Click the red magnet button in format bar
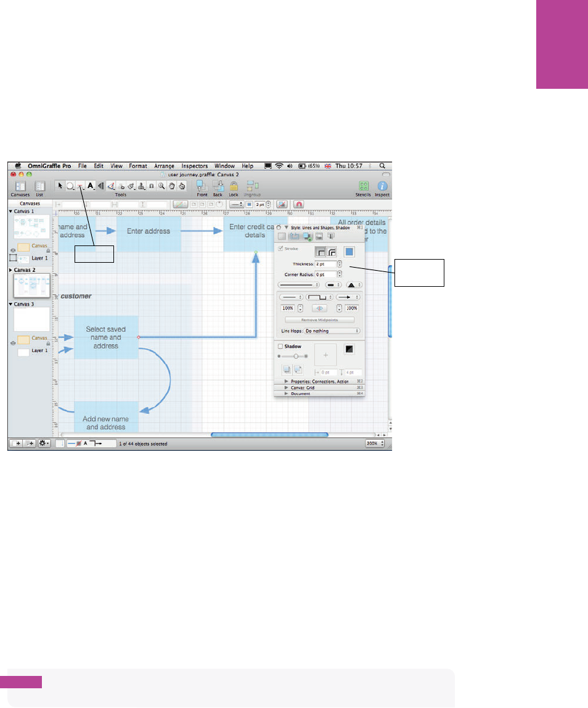The height and width of the screenshot is (708, 588). click(299, 205)
